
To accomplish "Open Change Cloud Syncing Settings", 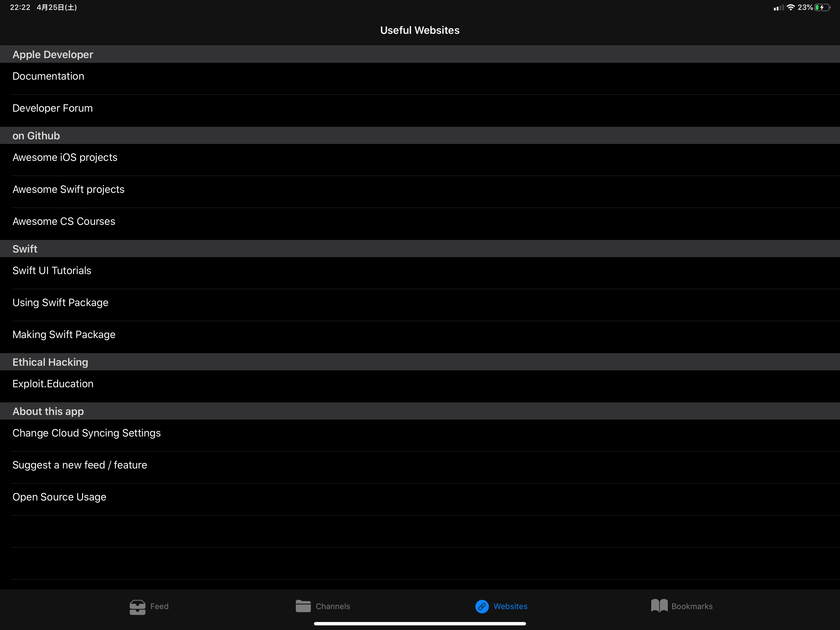I will pos(420,436).
